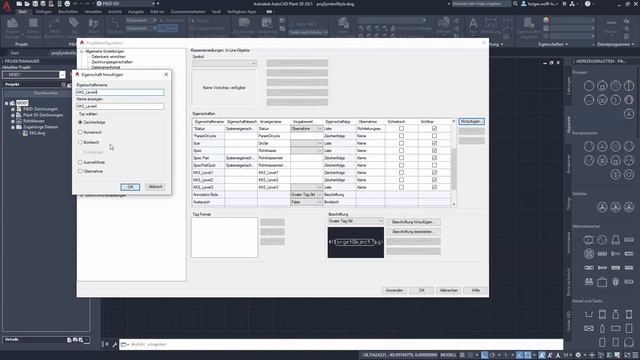Click the Beschriftung hinzufügen button
This screenshot has height=360, width=640.
(x=413, y=222)
